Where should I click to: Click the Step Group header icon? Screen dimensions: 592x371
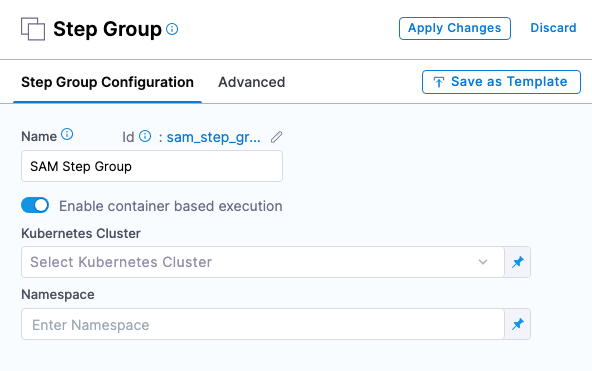pos(33,29)
